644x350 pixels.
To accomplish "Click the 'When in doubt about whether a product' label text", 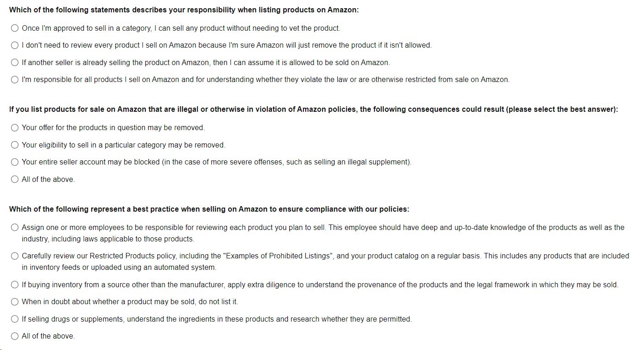I will pyautogui.click(x=130, y=302).
